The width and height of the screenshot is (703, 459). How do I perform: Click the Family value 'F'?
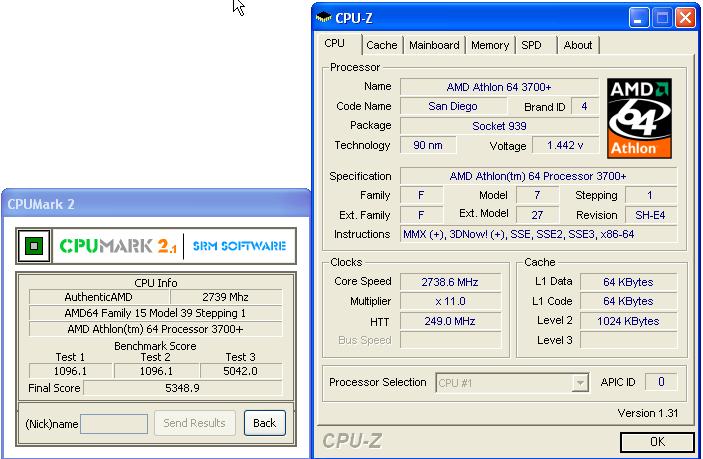click(x=421, y=195)
